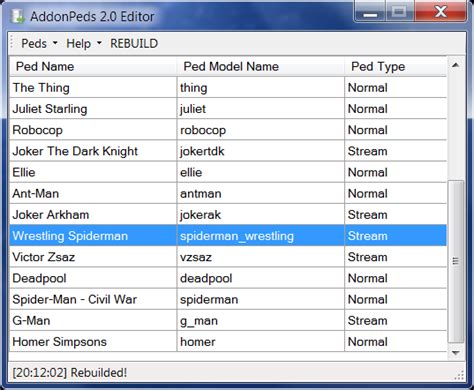Select 'Joker Arkham' ped name
This screenshot has width=474, height=390.
[x=51, y=215]
